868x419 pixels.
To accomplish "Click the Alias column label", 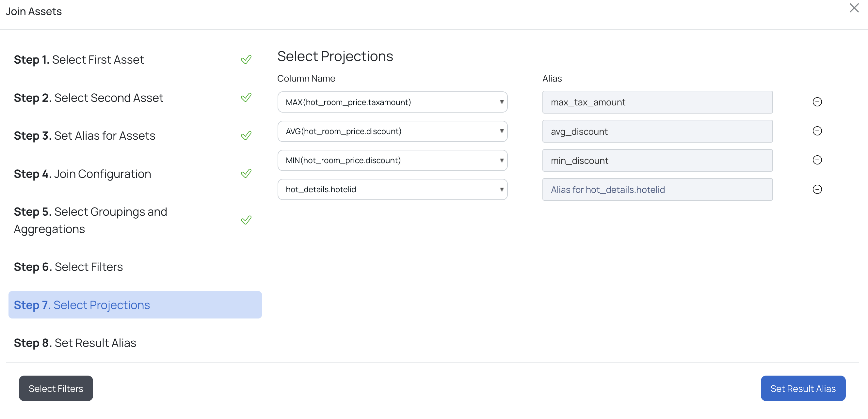I will (x=552, y=78).
